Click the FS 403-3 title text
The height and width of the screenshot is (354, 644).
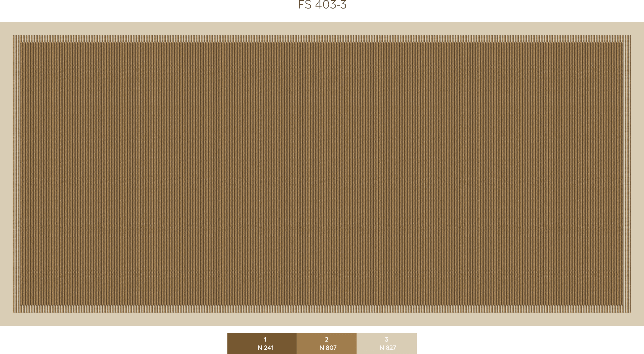pyautogui.click(x=322, y=5)
